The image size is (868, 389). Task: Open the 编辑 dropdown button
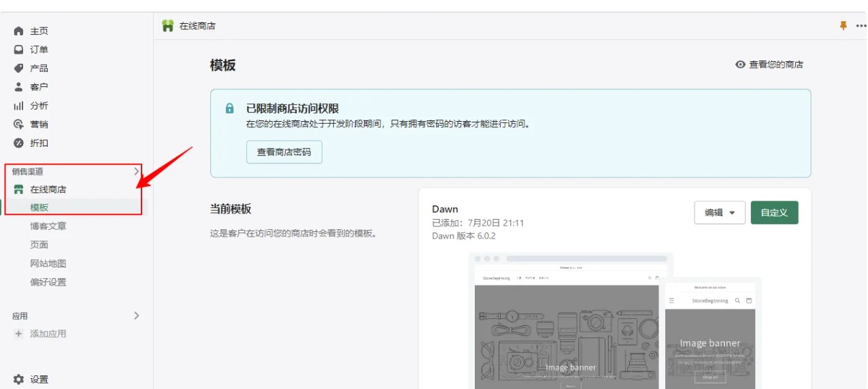(720, 213)
